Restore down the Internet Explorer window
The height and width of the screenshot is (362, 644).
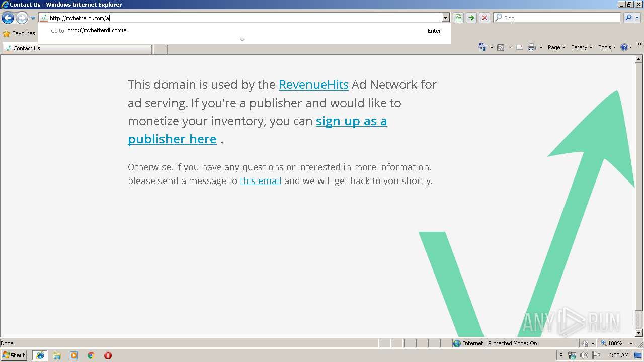(x=629, y=5)
